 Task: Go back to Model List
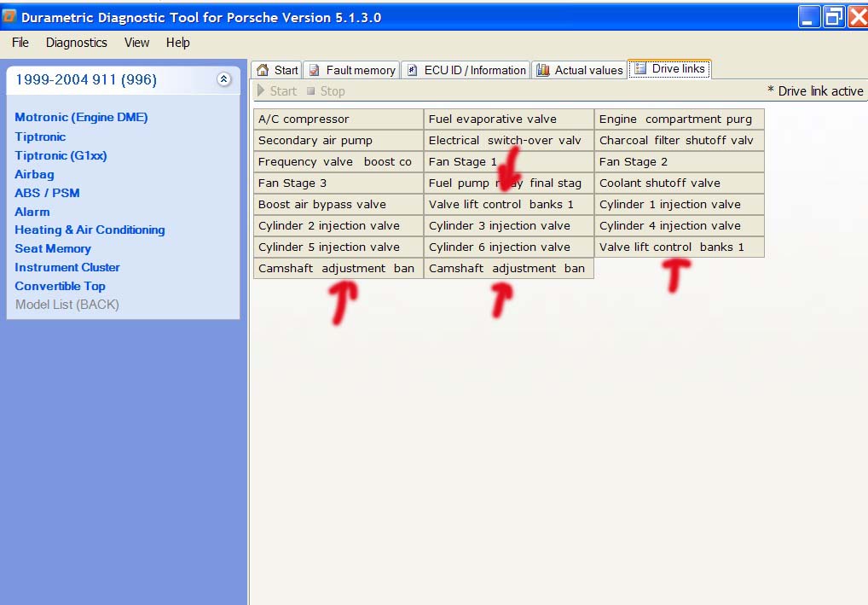[x=67, y=305]
